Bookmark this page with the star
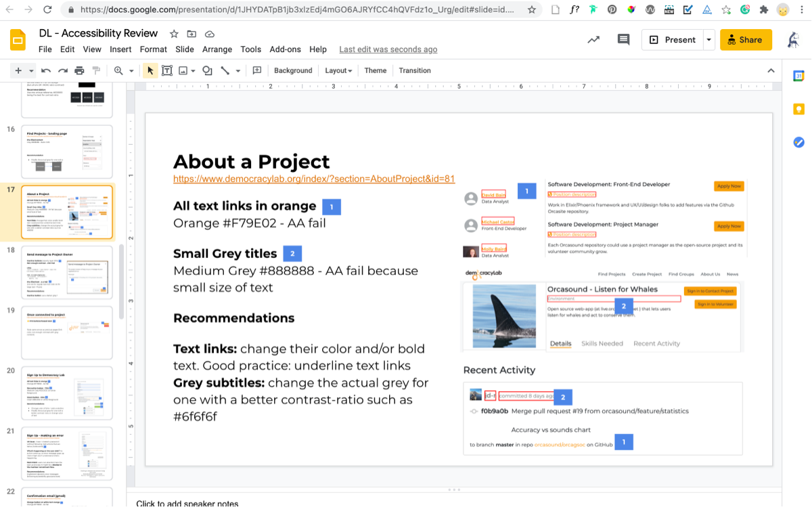 point(532,10)
